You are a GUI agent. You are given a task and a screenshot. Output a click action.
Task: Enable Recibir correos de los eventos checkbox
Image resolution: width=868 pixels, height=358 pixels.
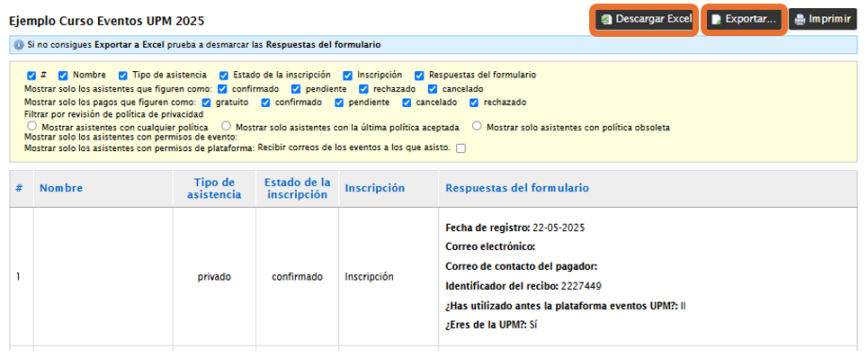point(461,148)
